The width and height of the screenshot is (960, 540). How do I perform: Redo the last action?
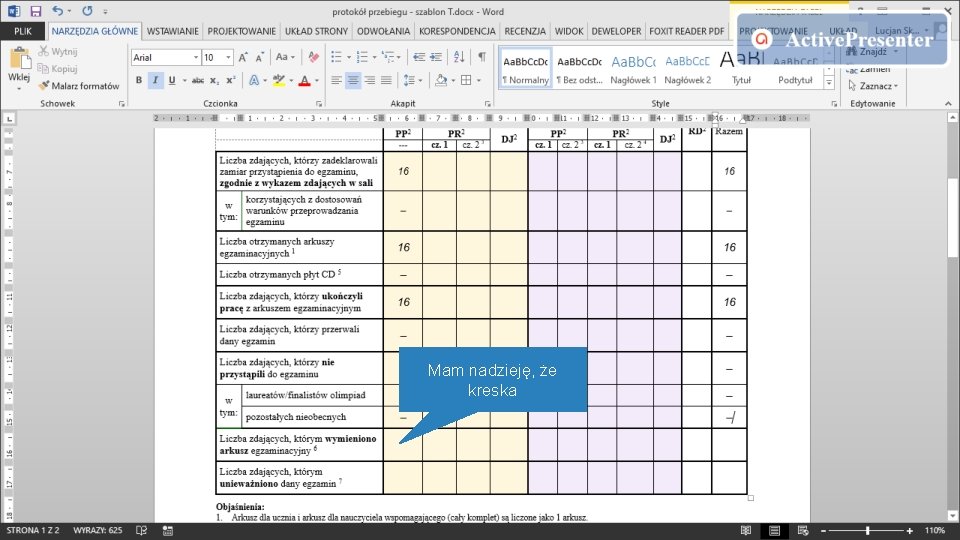[88, 11]
